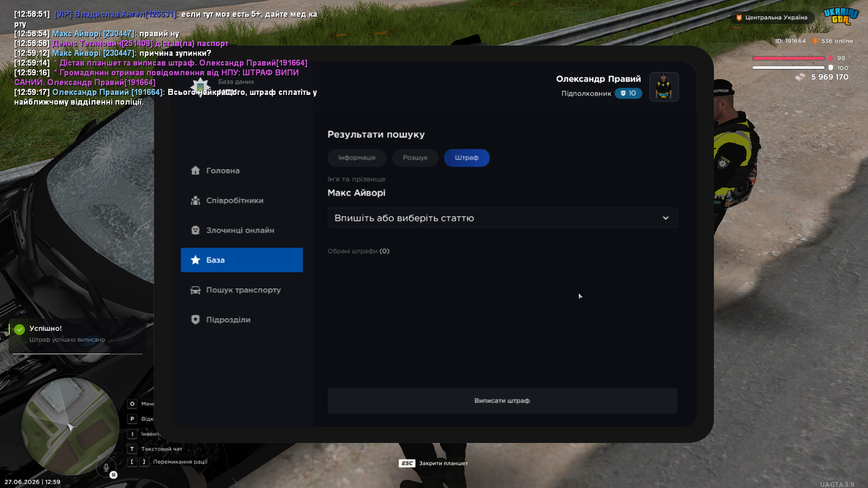Click the 'ID: 191664' text
This screenshot has width=868, height=488.
(791, 41)
